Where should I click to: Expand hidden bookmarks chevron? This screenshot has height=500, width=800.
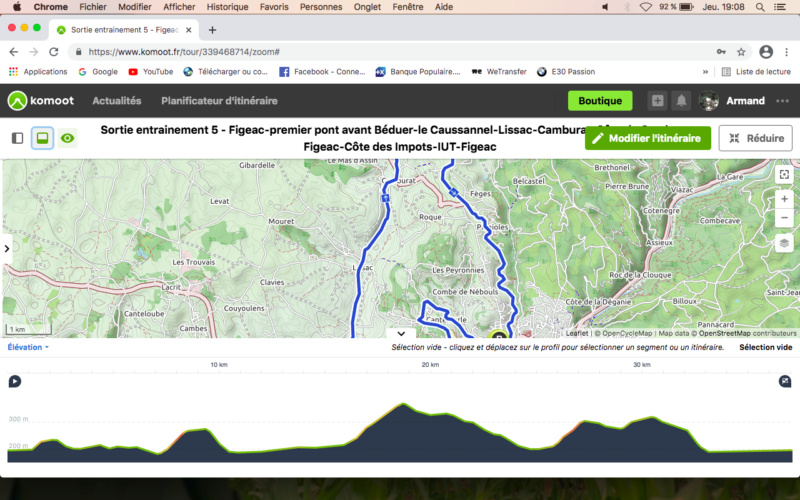click(705, 72)
